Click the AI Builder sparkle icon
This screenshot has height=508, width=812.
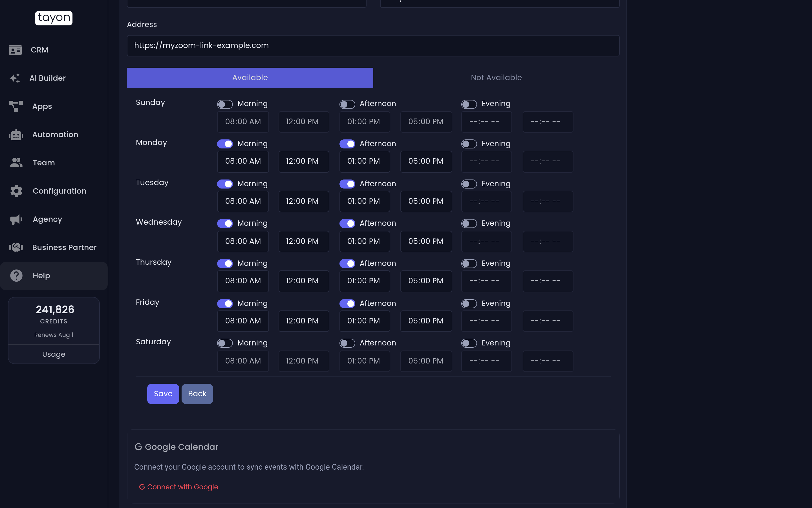coord(15,78)
